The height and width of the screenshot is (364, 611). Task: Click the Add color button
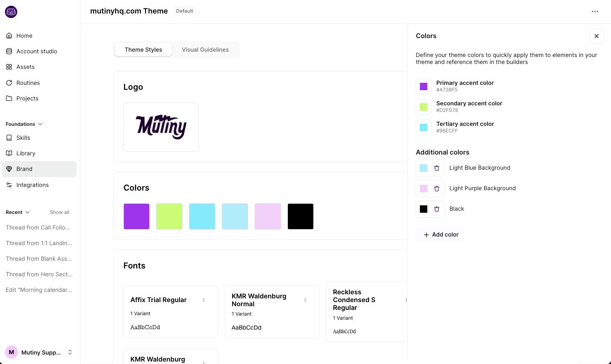coord(440,234)
